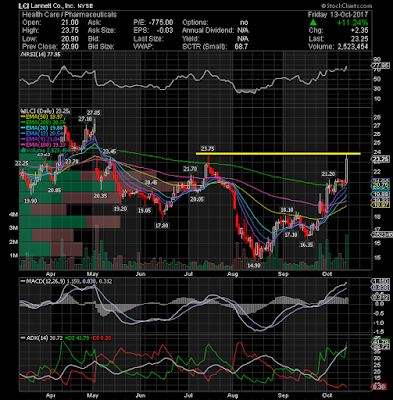
Task: Click the RSI current value tag on right axis
Action: 380,66
